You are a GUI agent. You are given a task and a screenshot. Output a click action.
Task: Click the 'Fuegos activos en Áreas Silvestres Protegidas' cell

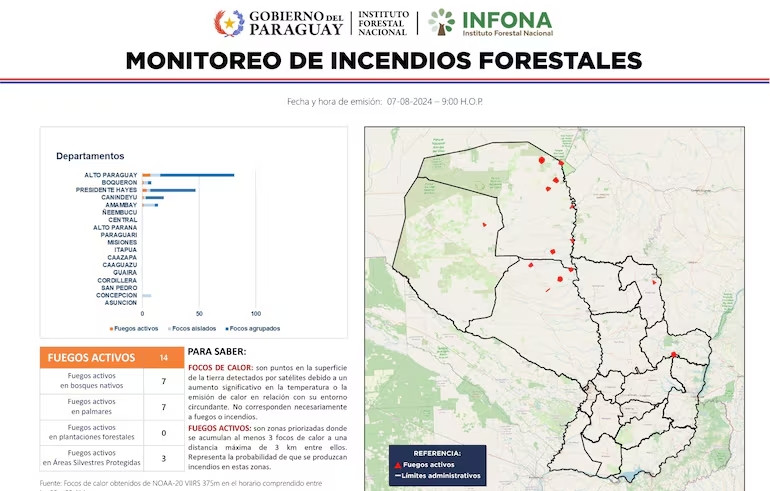[x=91, y=458]
